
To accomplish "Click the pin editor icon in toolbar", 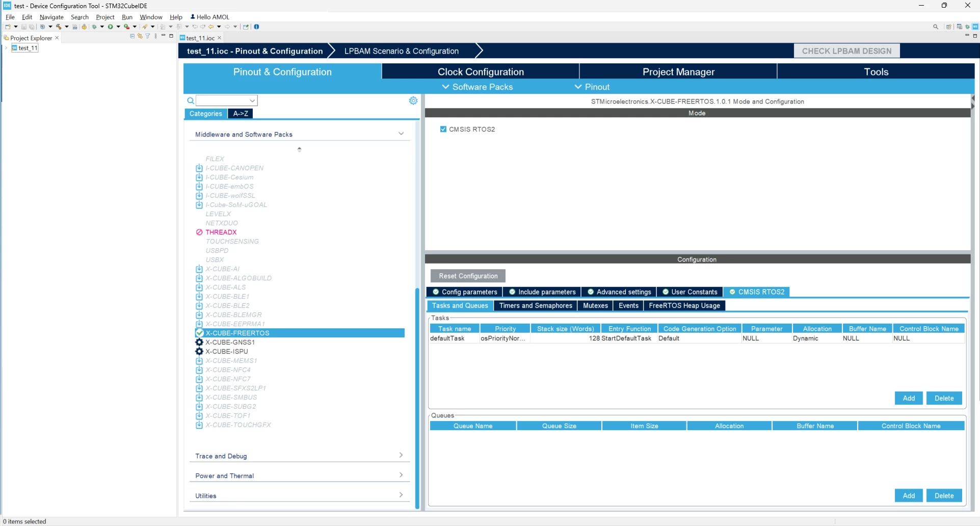I will click(246, 27).
